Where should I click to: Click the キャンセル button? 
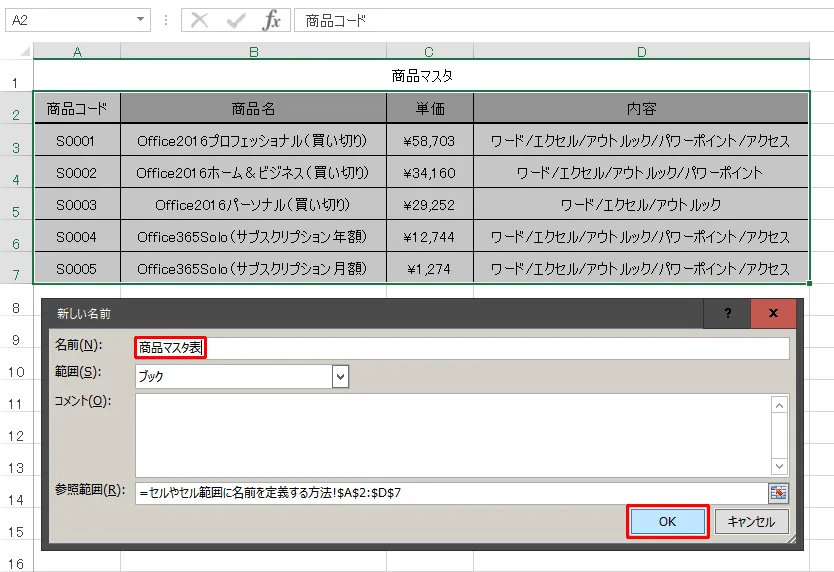(x=751, y=521)
